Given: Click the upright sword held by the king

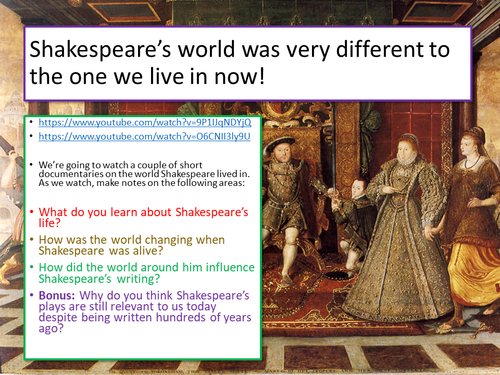Looking at the screenshot, I should (332, 150).
